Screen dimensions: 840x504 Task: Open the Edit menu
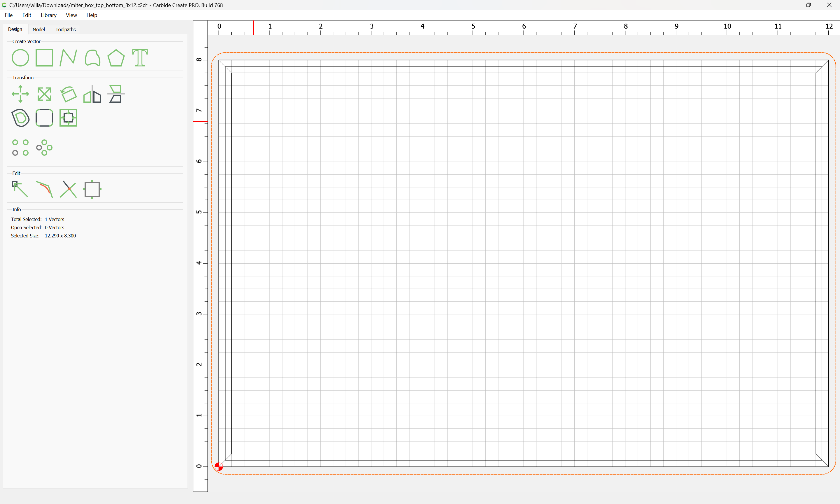coord(27,15)
